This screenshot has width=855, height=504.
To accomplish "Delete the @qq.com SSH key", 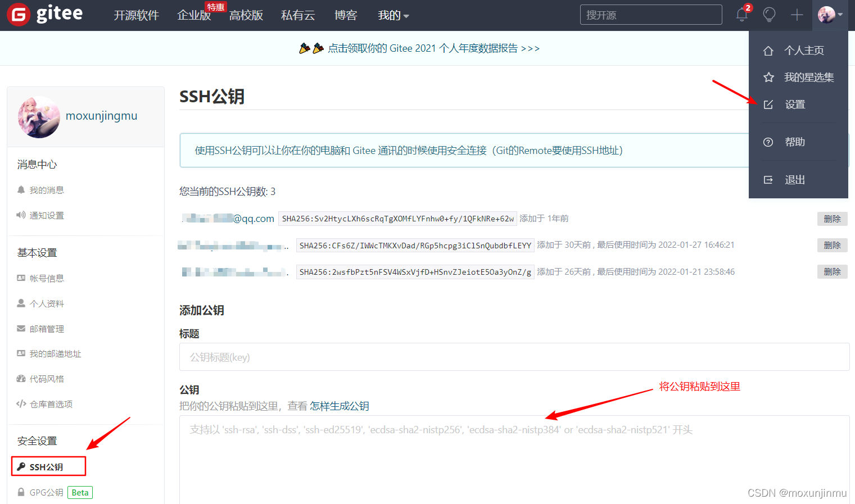I will pos(832,219).
